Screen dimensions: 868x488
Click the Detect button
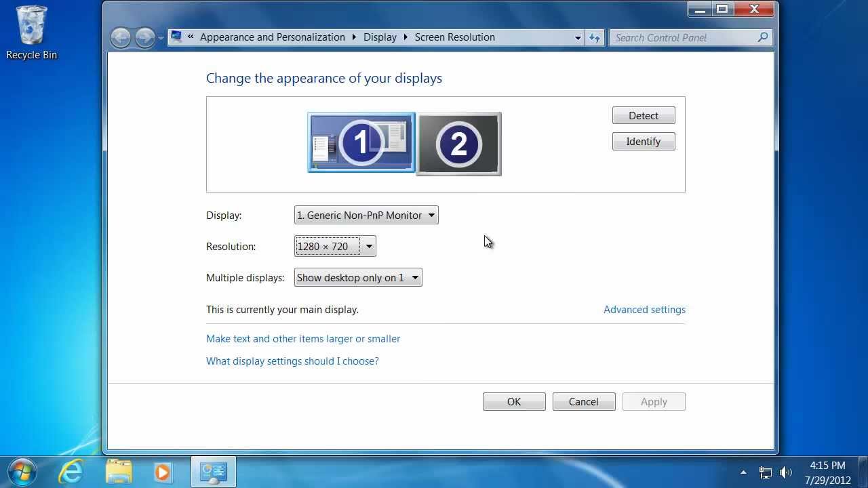click(644, 115)
